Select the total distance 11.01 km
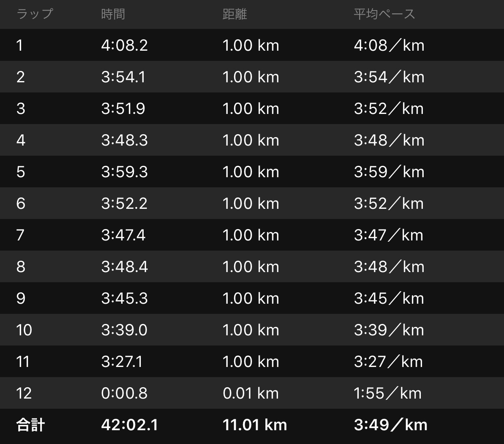Viewport: 504px width, 444px height. tap(254, 425)
